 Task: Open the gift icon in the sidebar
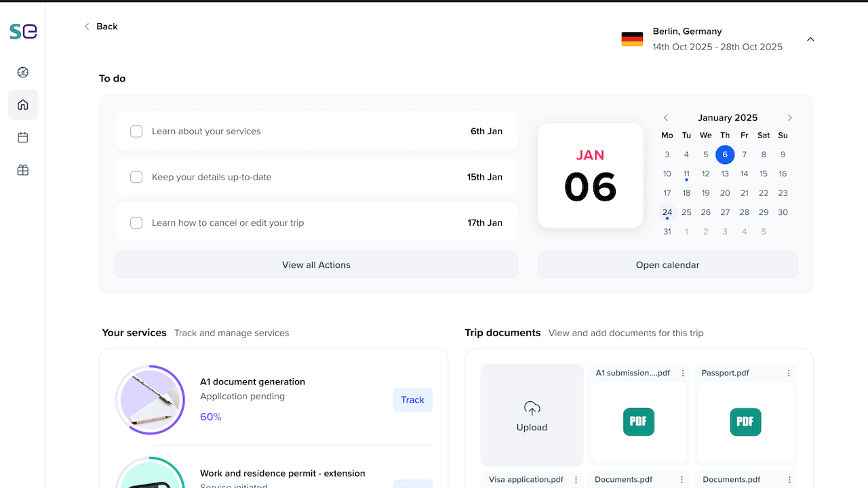[x=23, y=170]
